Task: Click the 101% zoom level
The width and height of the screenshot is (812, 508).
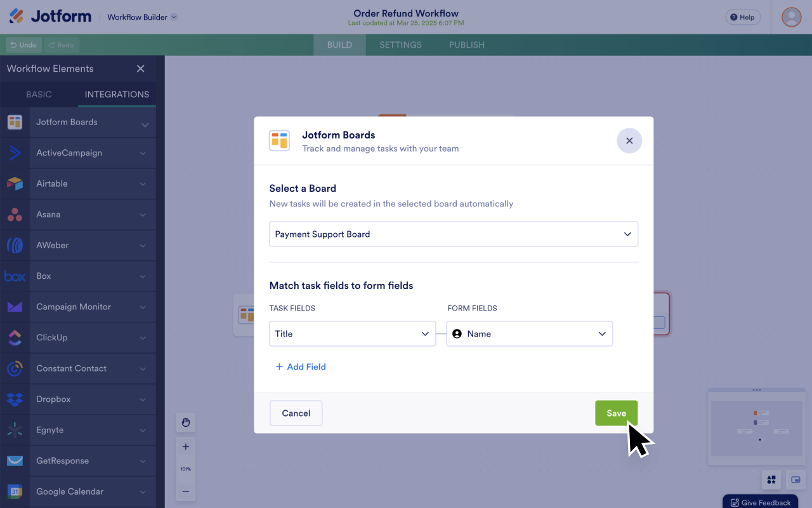Action: click(x=186, y=469)
